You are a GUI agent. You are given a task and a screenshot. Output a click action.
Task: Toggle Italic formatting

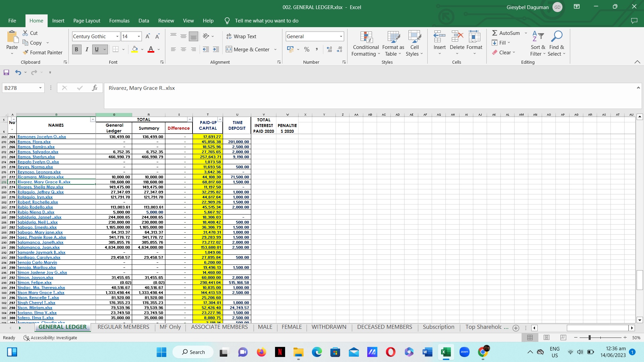87,49
